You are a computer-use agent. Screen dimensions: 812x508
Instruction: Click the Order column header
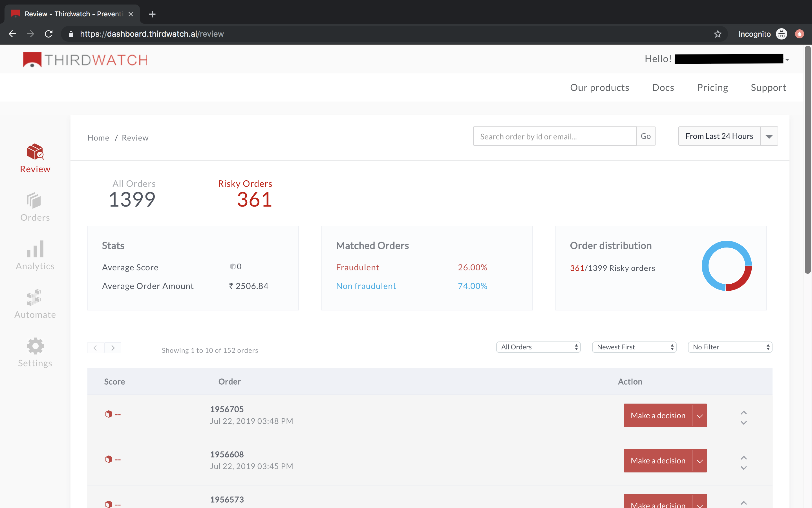[x=230, y=382]
